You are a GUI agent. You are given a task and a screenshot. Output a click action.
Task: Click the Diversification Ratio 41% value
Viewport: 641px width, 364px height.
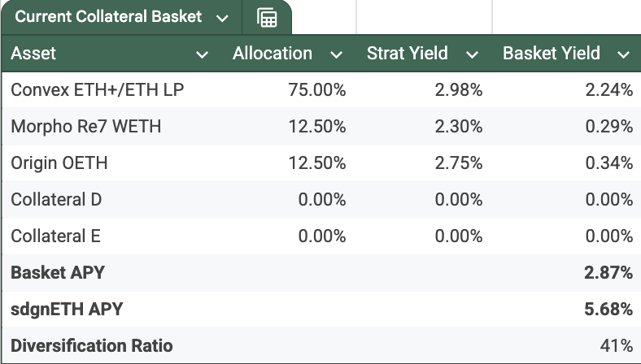pos(617,346)
